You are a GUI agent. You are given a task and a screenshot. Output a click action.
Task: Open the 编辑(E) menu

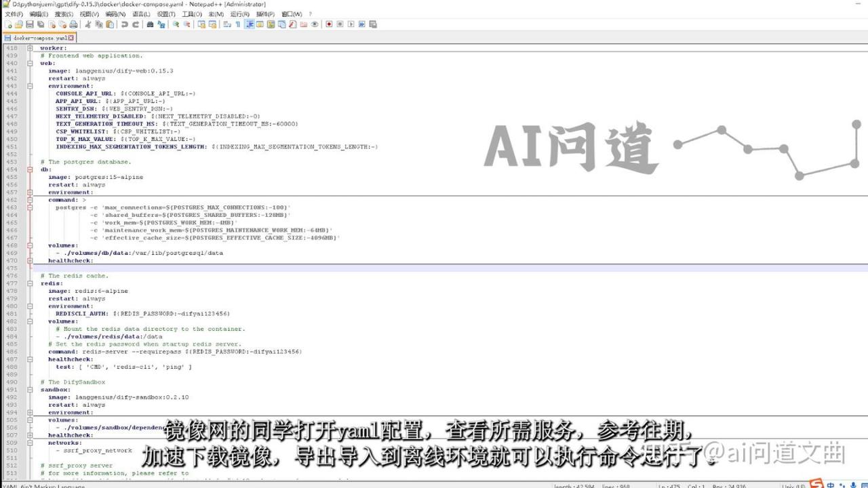click(39, 14)
